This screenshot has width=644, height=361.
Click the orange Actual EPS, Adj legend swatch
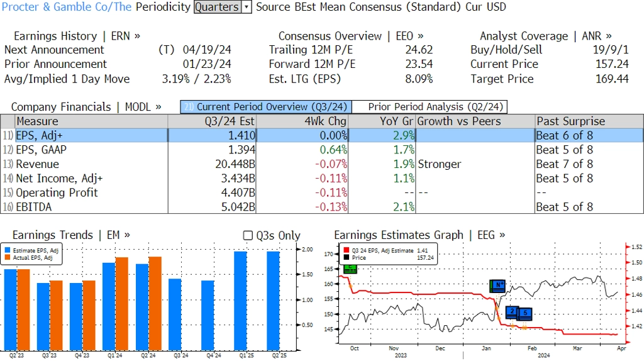(x=8, y=257)
